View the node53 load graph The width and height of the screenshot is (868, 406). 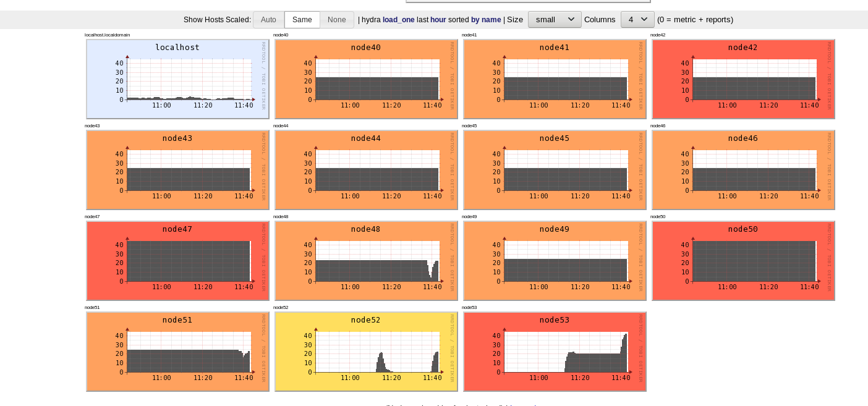555,352
